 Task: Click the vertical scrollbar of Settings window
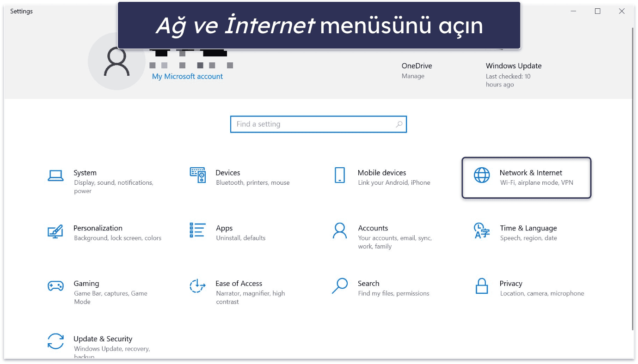coord(633,178)
